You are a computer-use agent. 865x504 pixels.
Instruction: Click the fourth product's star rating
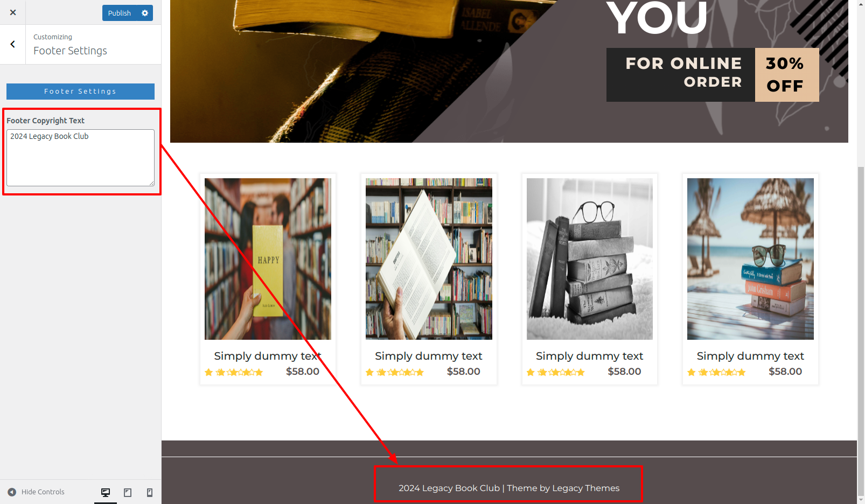pyautogui.click(x=716, y=372)
